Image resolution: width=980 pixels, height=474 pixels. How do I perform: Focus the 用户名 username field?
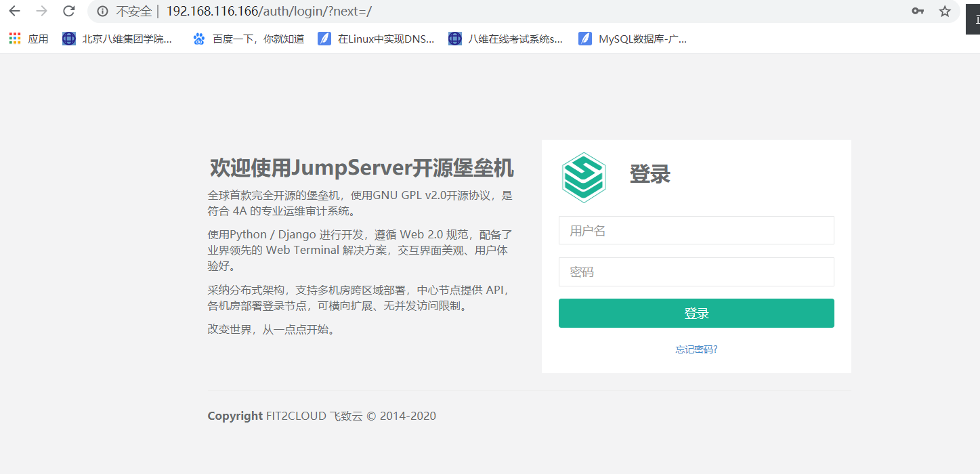tap(696, 230)
